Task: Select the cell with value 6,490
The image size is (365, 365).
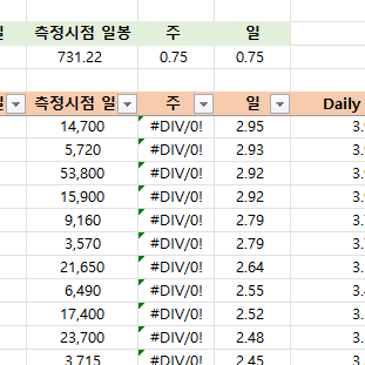Action: click(82, 291)
